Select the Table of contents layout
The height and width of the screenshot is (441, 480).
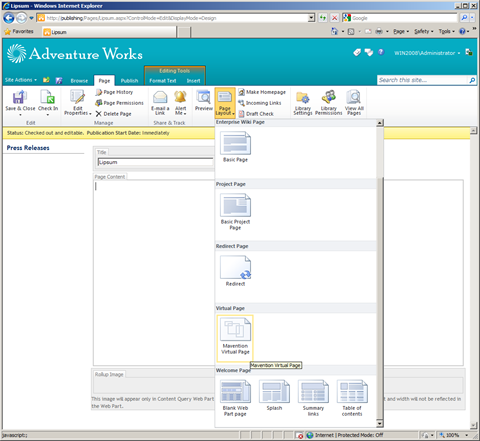pos(352,398)
